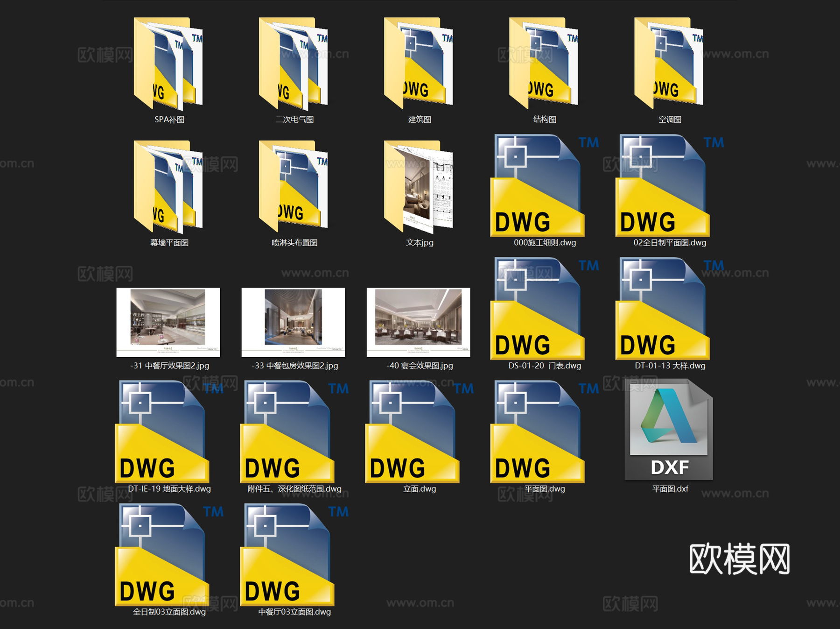Screen dimensions: 840x629
Task: Select the name label "文本jpg"
Action: pos(420,243)
